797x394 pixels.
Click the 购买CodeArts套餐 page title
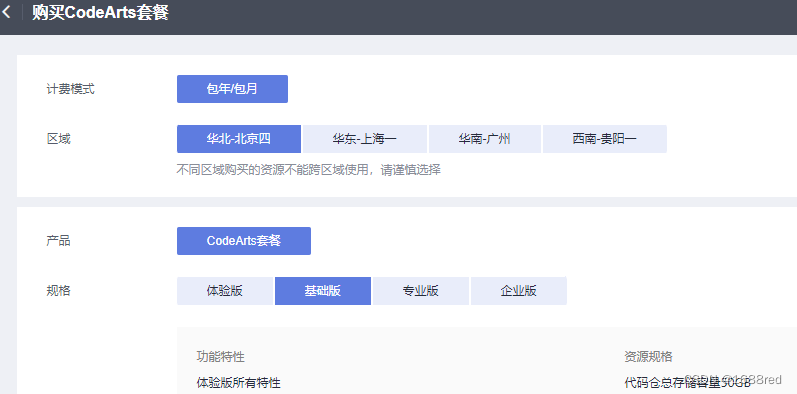[x=101, y=13]
